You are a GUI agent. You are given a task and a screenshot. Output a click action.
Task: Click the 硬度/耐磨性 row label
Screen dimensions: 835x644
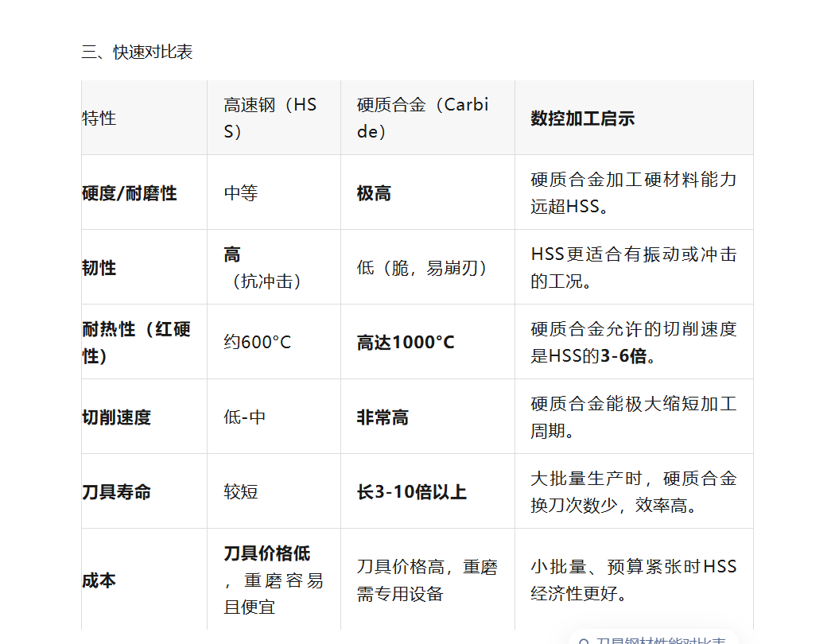click(130, 193)
